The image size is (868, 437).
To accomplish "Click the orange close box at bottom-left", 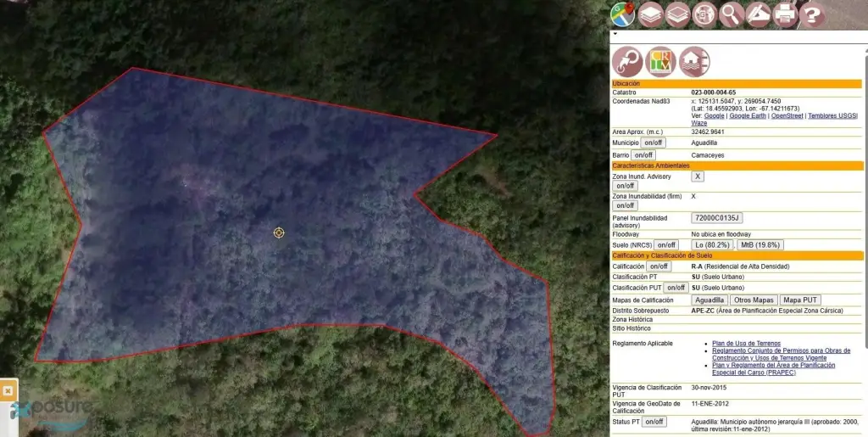I will 8,390.
